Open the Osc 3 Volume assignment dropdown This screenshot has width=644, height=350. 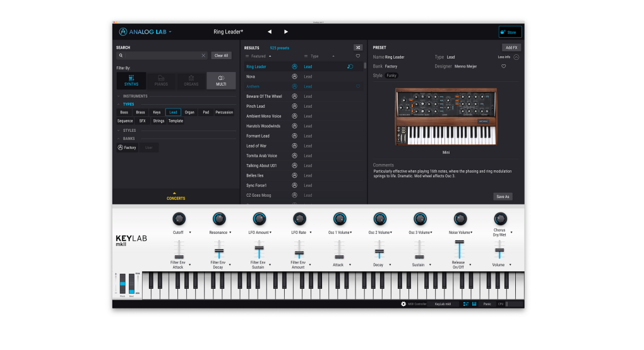pyautogui.click(x=431, y=233)
